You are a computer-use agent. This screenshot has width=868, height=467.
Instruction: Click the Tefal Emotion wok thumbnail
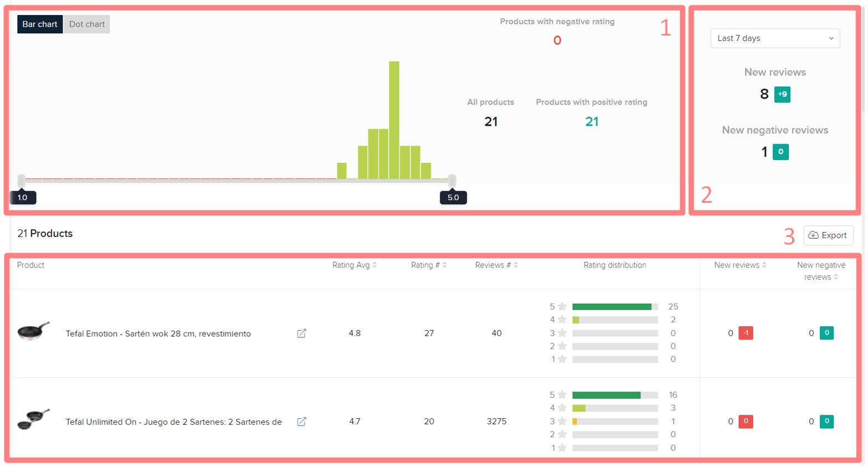point(33,331)
